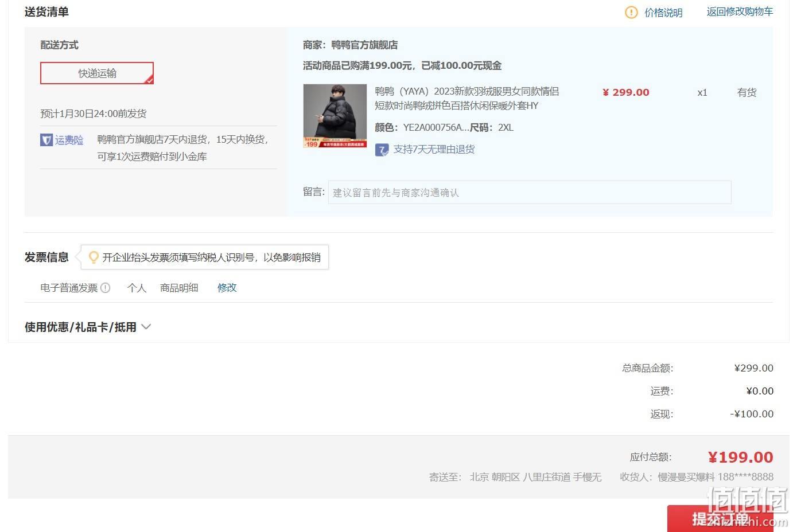Click the merchant name 鸭鸭官方旗舰店
793x532 pixels.
[364, 45]
